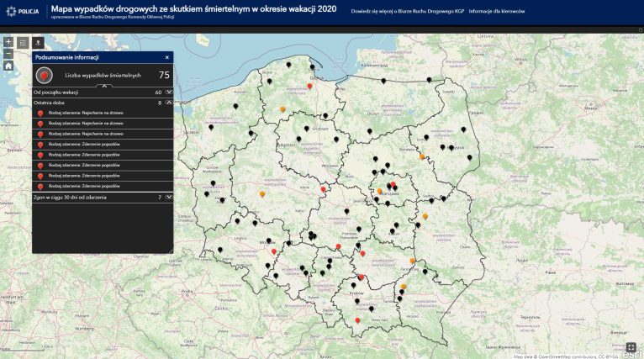Collapse the summary header arrow under the total count
Viewport: 644px width, 359px height.
[103, 85]
